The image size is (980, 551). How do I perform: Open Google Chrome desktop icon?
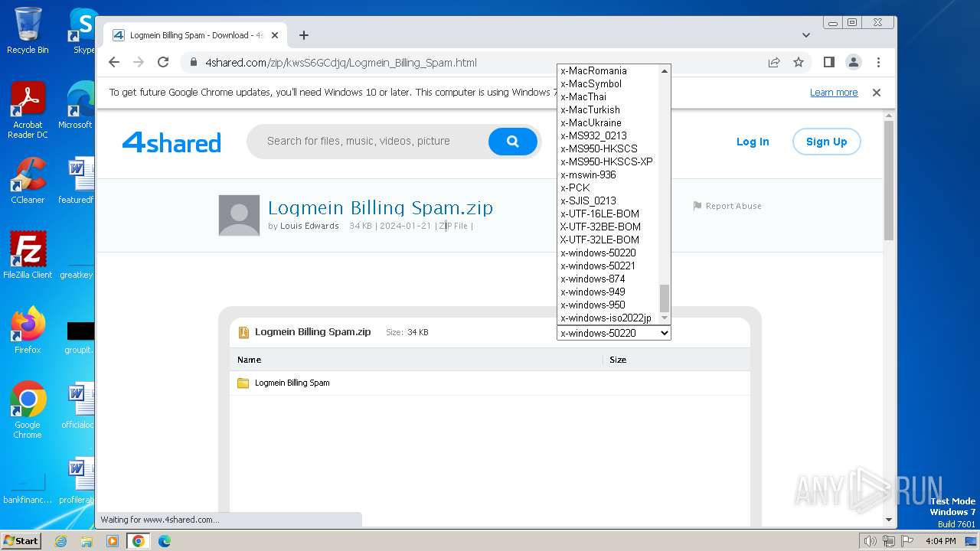tap(28, 410)
